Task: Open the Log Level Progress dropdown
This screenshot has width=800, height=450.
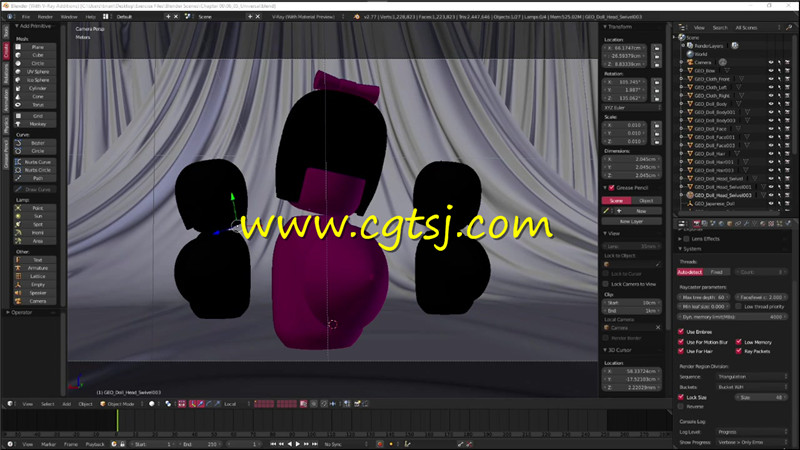Action: click(752, 432)
